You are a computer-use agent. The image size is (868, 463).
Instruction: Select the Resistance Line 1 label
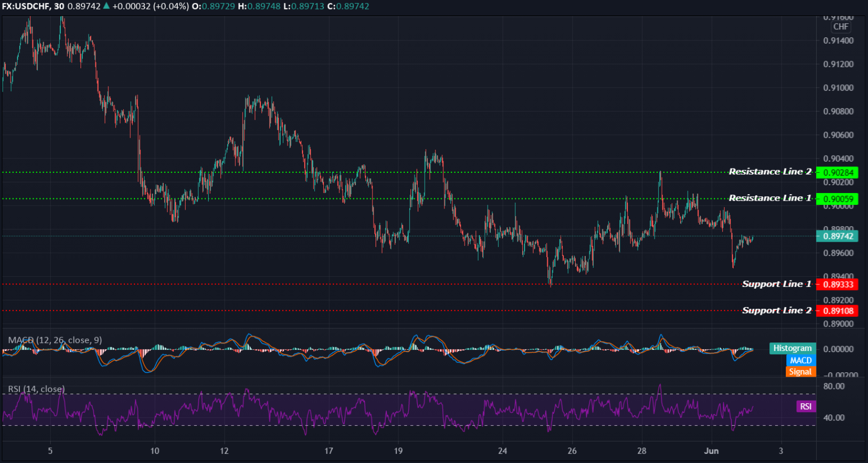click(770, 198)
